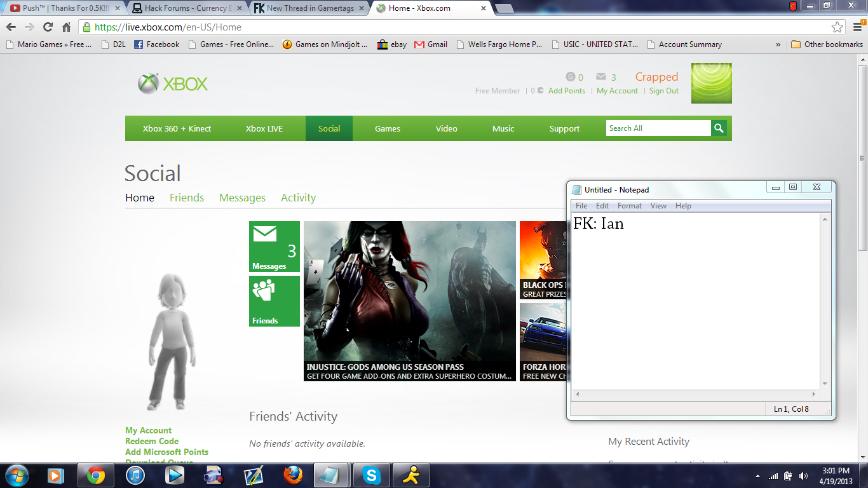Viewport: 868px width, 488px height.
Task: Go to Games in the green nav bar
Action: pyautogui.click(x=388, y=128)
